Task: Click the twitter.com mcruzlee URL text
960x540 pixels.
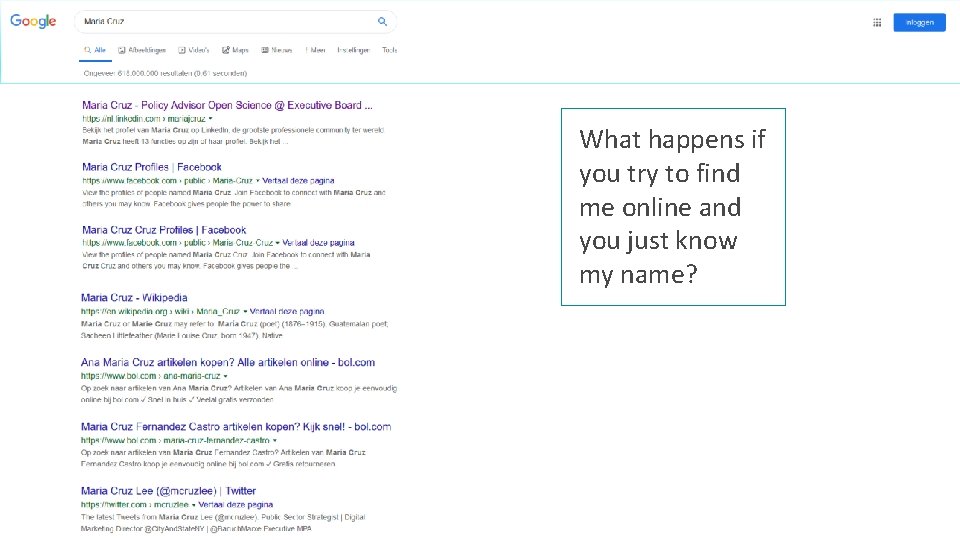Action: coord(135,505)
